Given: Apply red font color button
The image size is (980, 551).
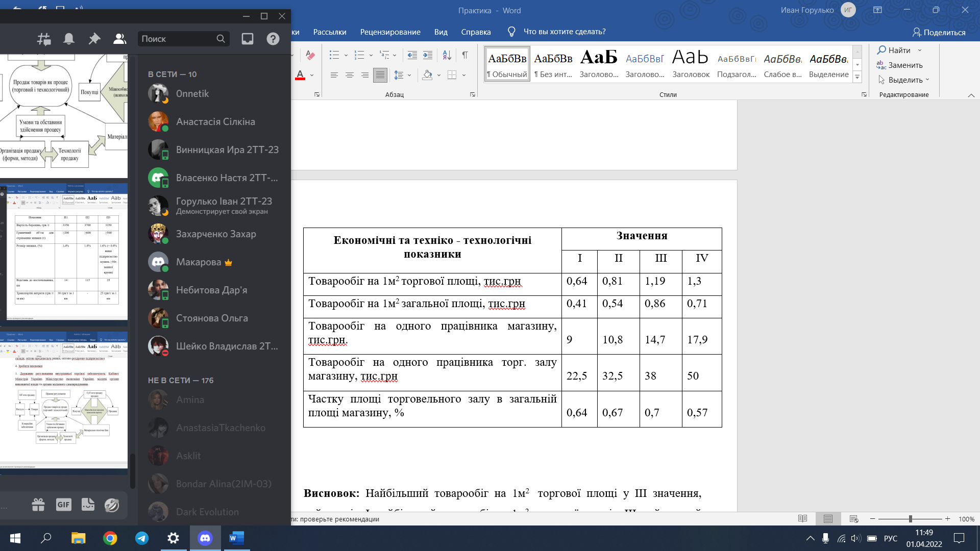Looking at the screenshot, I should click(x=300, y=75).
